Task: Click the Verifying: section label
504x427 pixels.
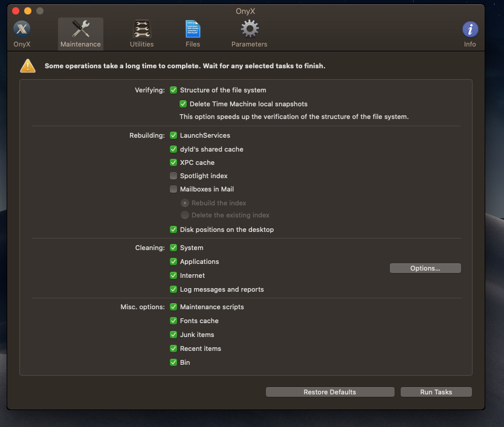Action: pos(149,90)
